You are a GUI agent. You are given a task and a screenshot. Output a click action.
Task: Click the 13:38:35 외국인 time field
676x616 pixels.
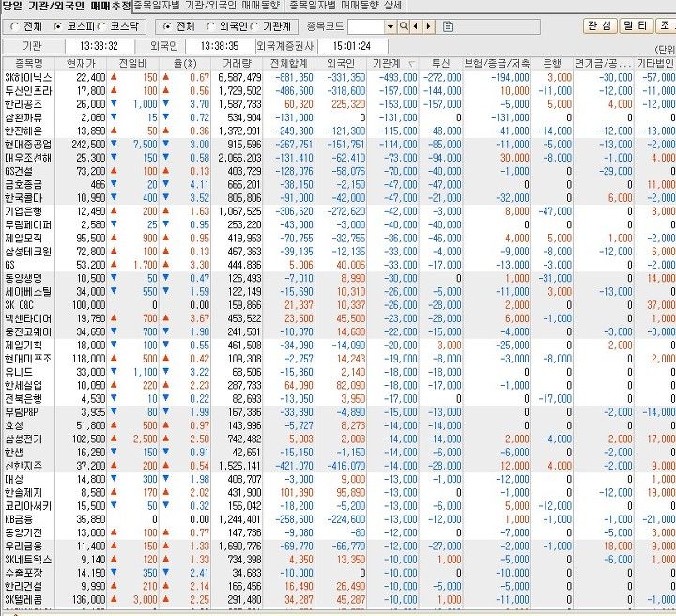(220, 46)
